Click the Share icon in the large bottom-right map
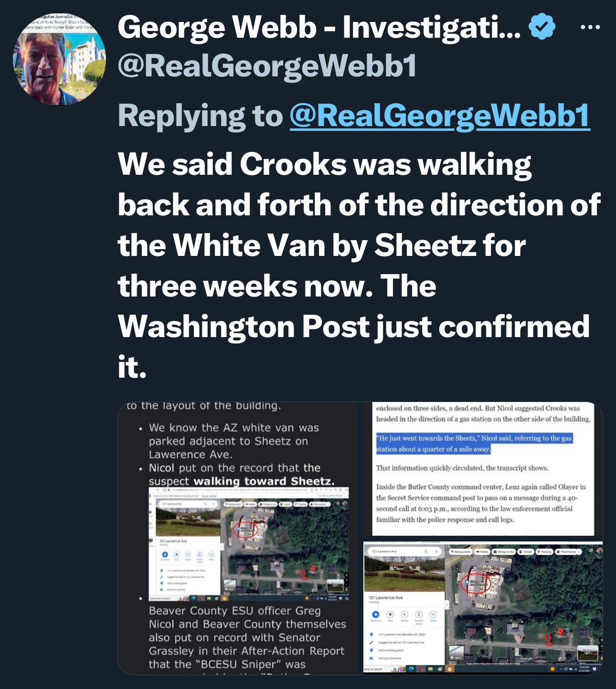Image resolution: width=616 pixels, height=689 pixels. (433, 615)
